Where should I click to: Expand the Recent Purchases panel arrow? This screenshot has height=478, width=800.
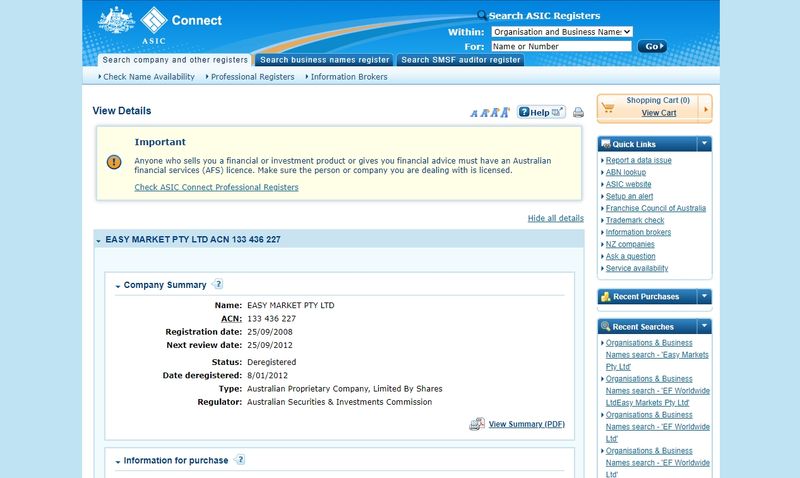coord(704,296)
